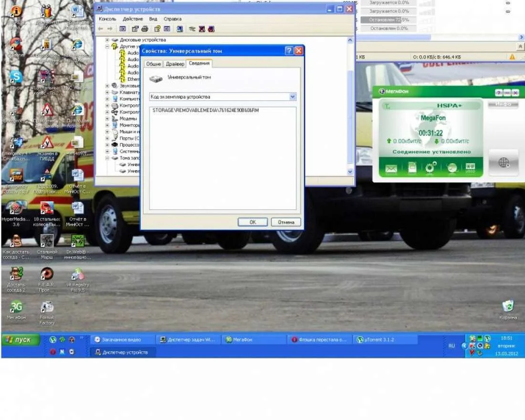Viewport: 525px width, 420px height.
Task: Open the Консоль menu
Action: tap(107, 19)
